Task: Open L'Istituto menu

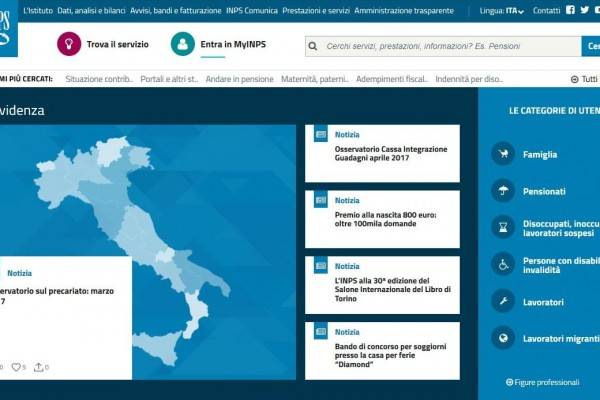Action: [38, 11]
